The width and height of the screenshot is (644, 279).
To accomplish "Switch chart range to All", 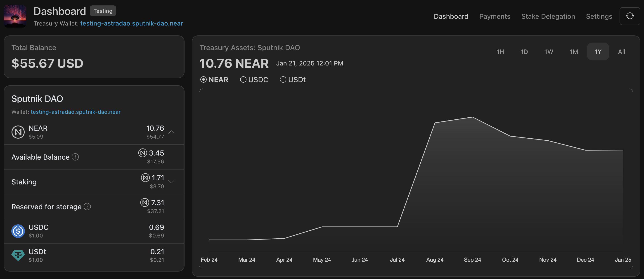I will [621, 52].
